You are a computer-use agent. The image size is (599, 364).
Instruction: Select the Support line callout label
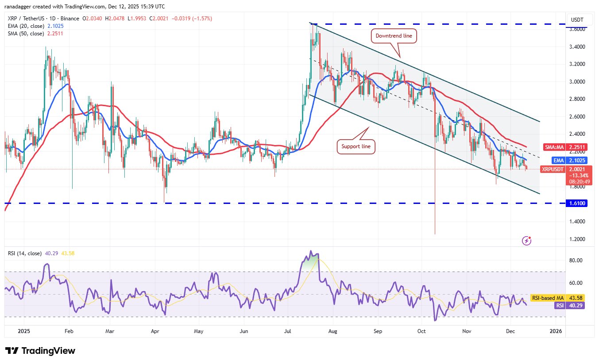click(356, 146)
